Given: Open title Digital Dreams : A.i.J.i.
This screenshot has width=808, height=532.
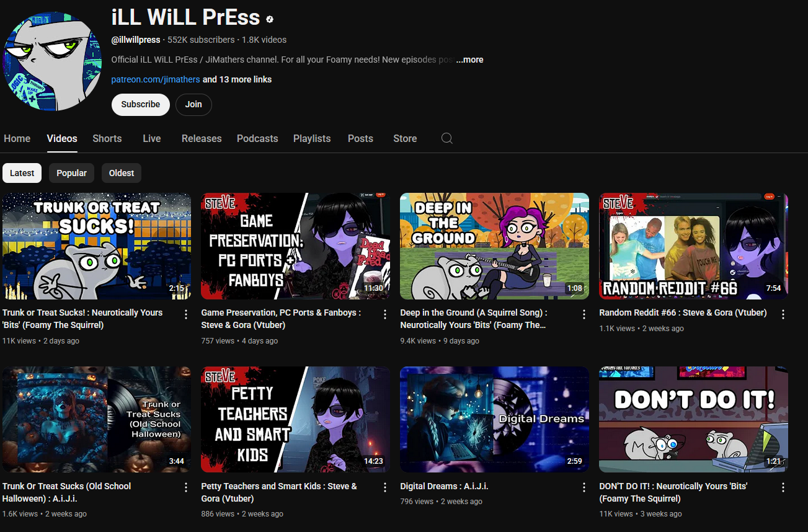Looking at the screenshot, I should [444, 486].
